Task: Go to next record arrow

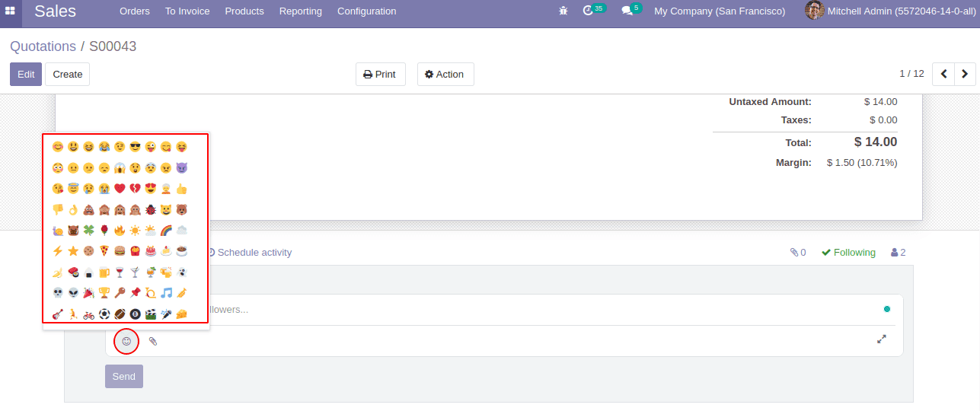Action: (x=966, y=74)
